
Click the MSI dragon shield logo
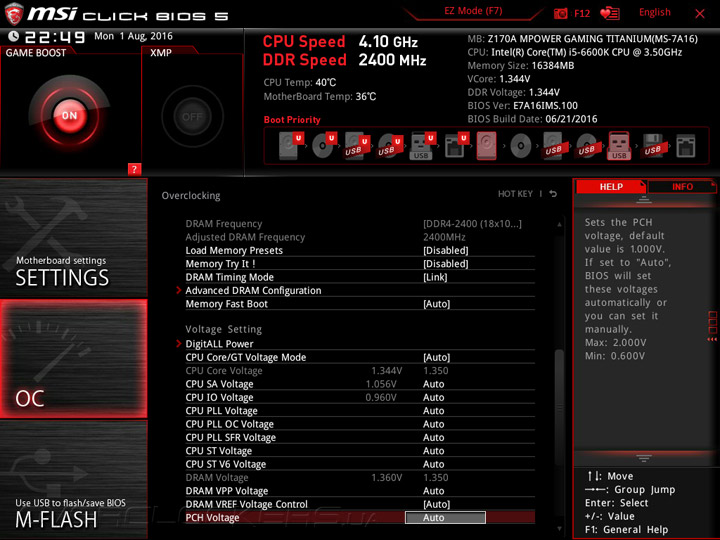pyautogui.click(x=14, y=14)
